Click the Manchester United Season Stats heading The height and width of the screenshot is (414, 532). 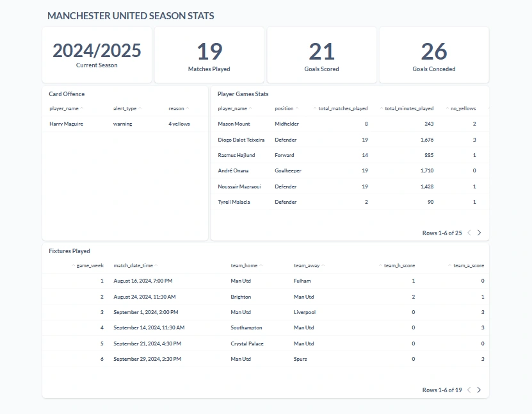pyautogui.click(x=131, y=15)
